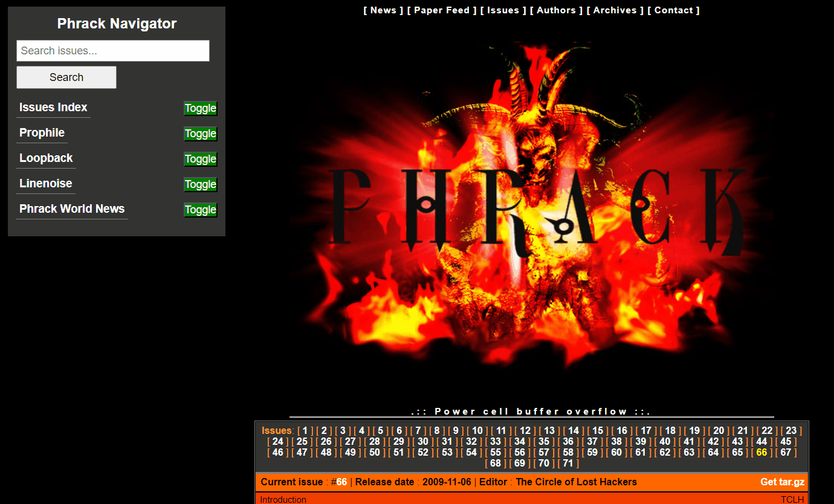Open the Issues menu link
The height and width of the screenshot is (504, 834).
(503, 10)
